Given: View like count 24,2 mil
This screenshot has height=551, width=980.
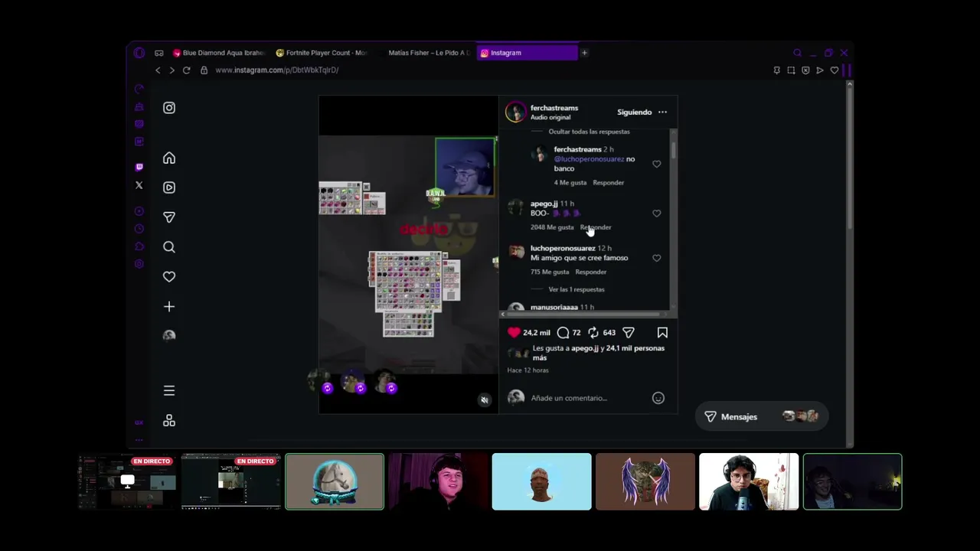Looking at the screenshot, I should click(x=537, y=333).
